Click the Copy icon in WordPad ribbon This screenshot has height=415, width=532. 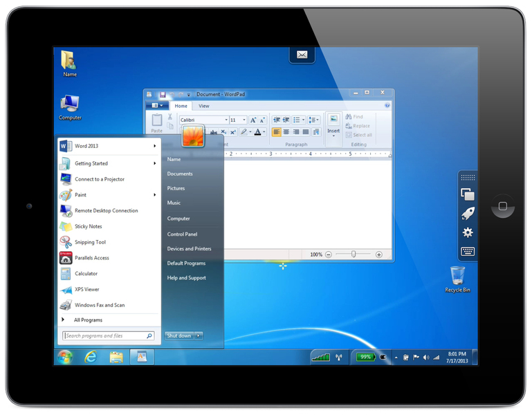(x=170, y=126)
